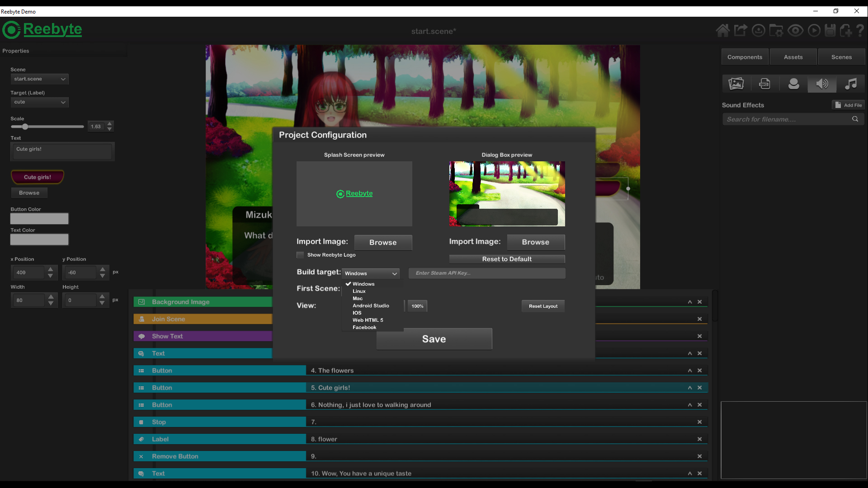The width and height of the screenshot is (868, 488).
Task: Click the home icon in the top toolbar
Action: pos(723,30)
